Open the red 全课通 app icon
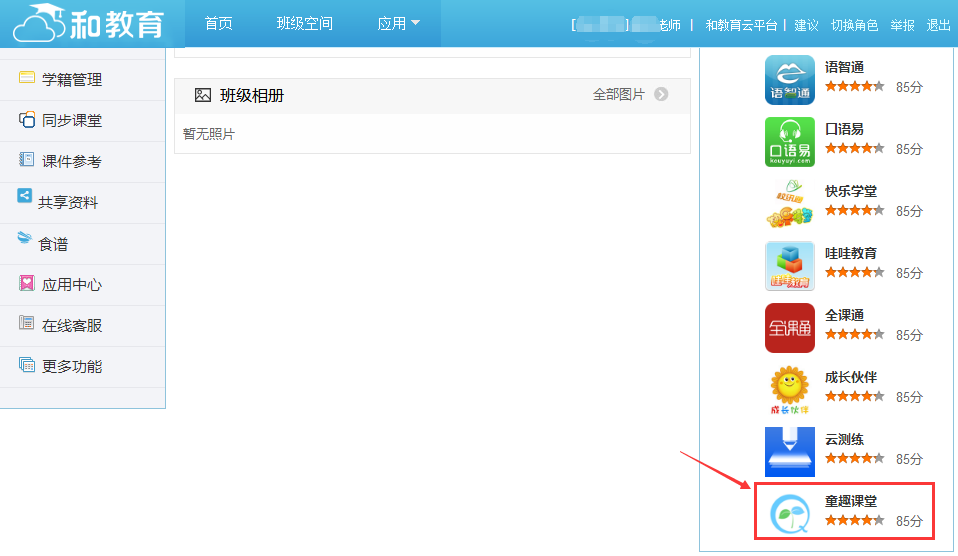This screenshot has height=556, width=958. pos(789,328)
